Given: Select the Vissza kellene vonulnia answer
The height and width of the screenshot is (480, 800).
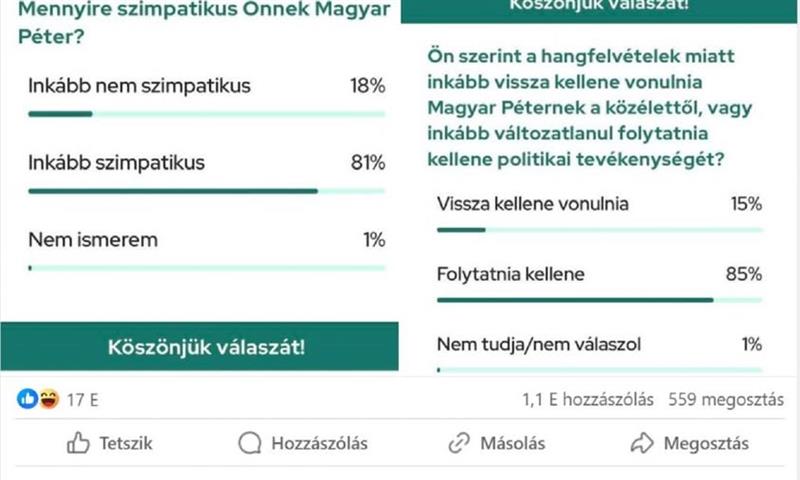Looking at the screenshot, I should [533, 204].
